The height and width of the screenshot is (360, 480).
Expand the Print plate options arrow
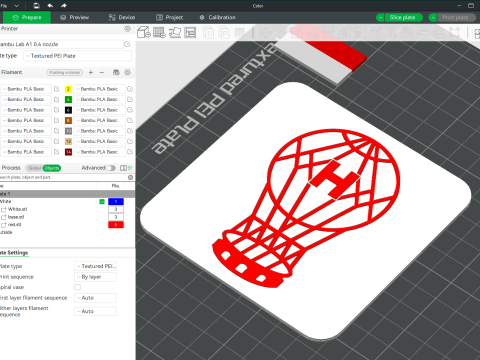click(433, 17)
